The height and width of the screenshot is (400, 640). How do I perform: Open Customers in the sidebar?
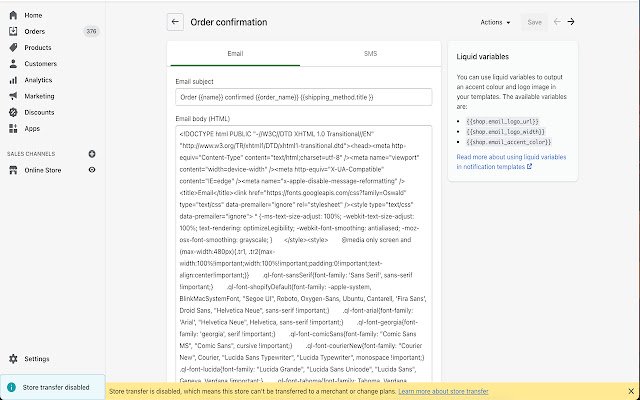point(40,64)
